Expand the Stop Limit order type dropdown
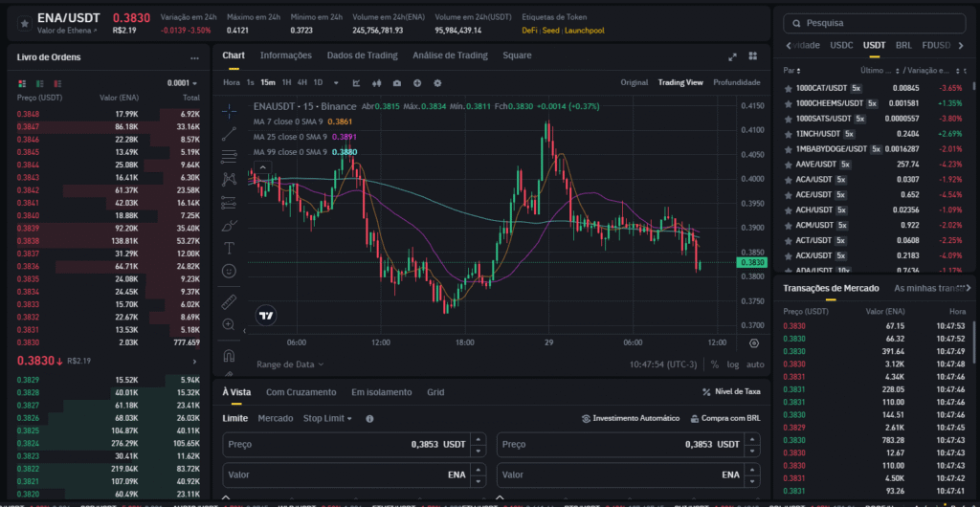 point(327,418)
